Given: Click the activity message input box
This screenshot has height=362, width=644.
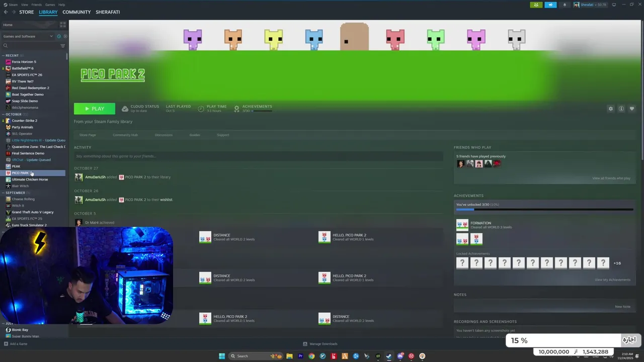Looking at the screenshot, I should point(258,156).
